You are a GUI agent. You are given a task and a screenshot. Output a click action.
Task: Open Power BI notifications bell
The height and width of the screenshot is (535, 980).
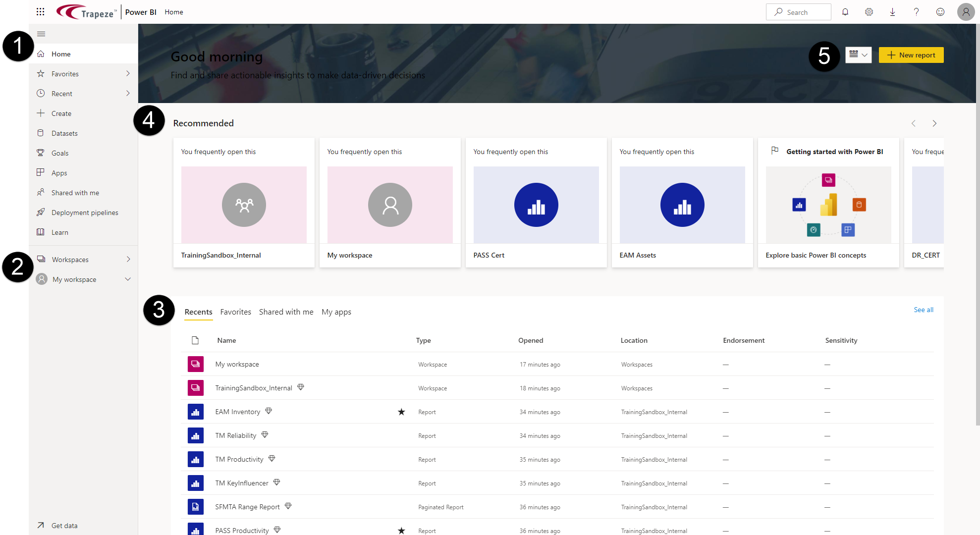click(x=845, y=11)
